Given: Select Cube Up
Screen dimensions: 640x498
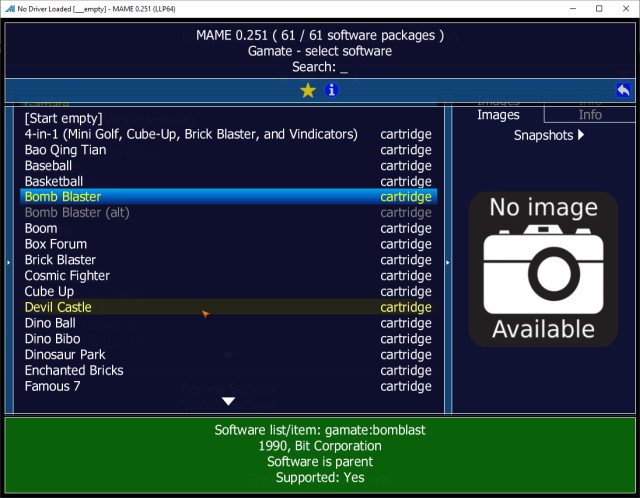Looking at the screenshot, I should click(x=229, y=291).
